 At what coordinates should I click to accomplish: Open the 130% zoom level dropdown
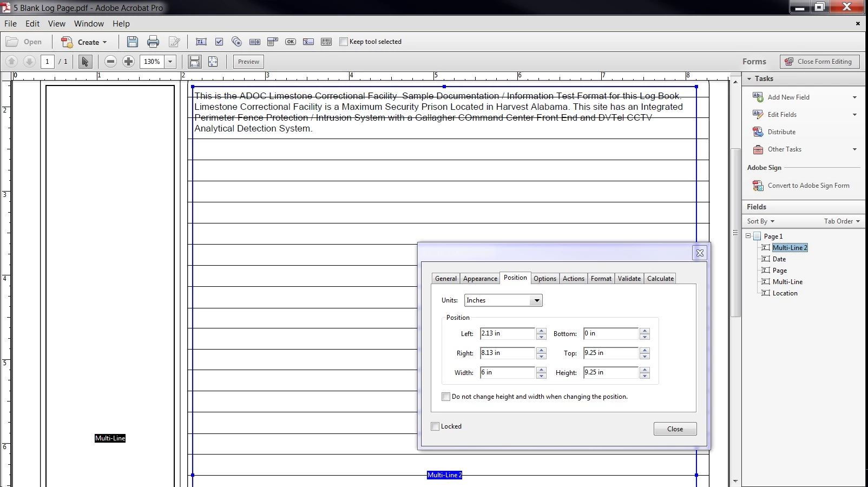[170, 62]
